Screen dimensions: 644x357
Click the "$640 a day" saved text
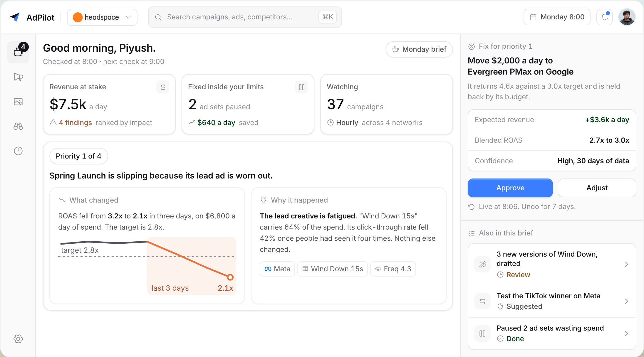coord(216,123)
